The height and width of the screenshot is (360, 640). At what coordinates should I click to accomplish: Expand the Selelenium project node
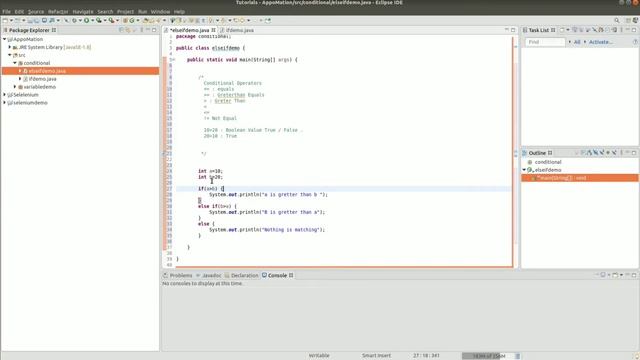4,94
